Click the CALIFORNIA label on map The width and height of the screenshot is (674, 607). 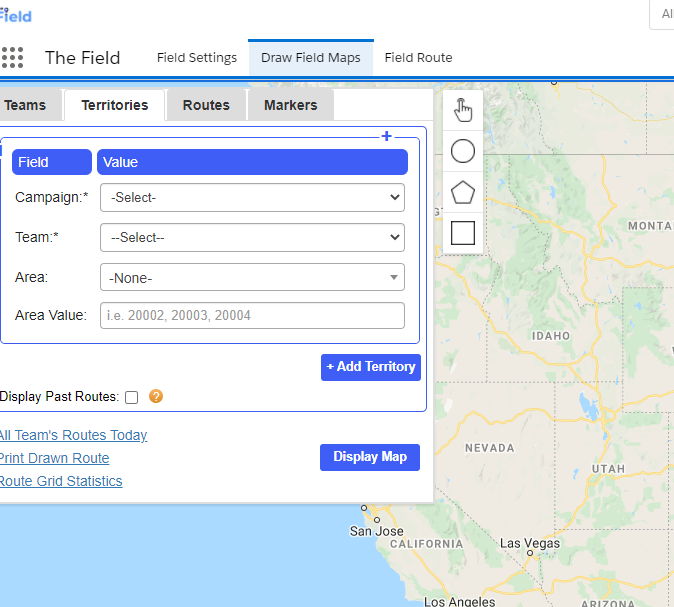point(426,544)
